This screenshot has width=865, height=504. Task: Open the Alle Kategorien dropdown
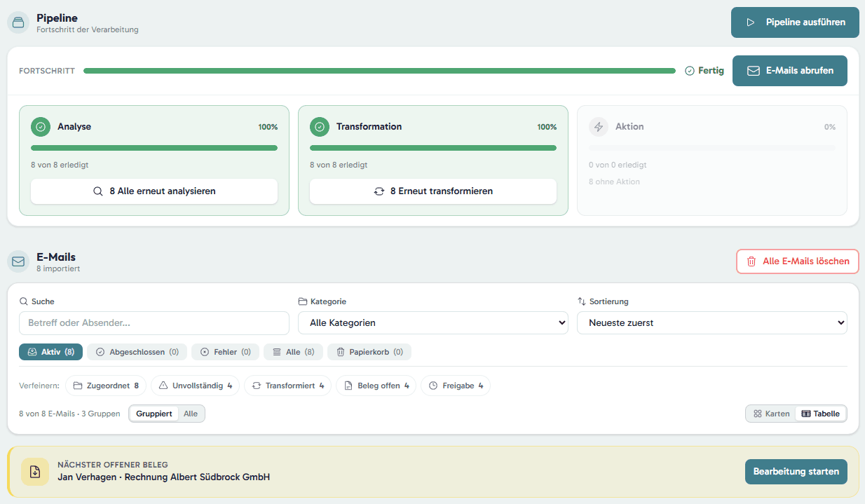pyautogui.click(x=433, y=323)
